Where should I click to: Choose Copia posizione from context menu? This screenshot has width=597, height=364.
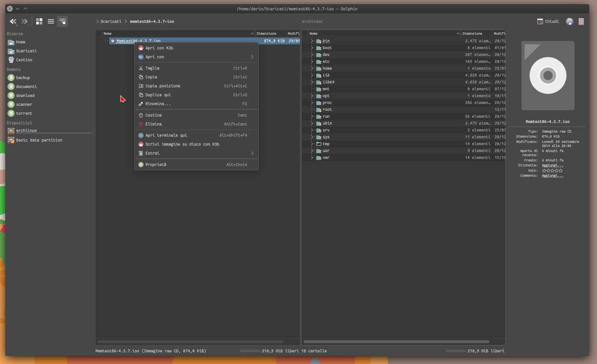pyautogui.click(x=196, y=86)
